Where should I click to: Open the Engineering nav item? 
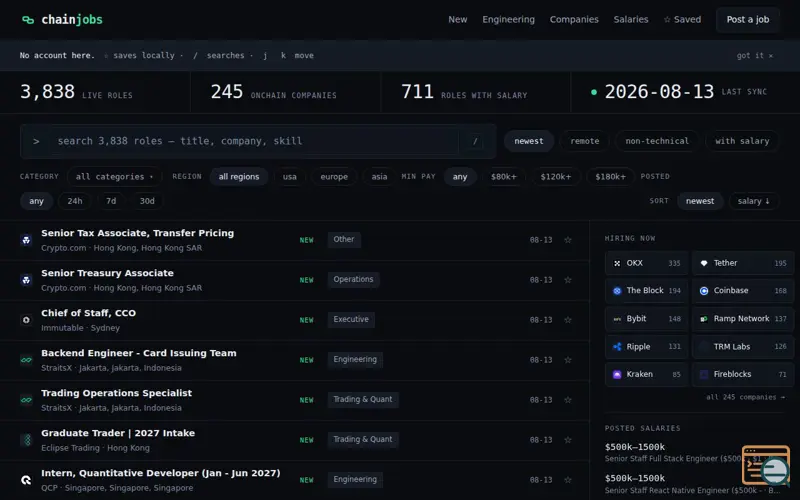[509, 19]
